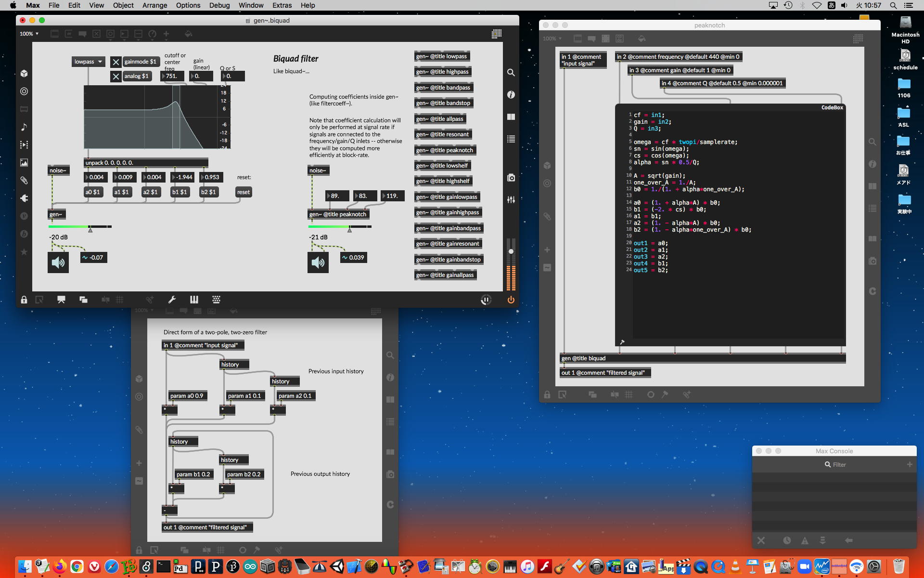The width and height of the screenshot is (924, 578).
Task: Open the audio notes icon in left toolbar
Action: 24,127
